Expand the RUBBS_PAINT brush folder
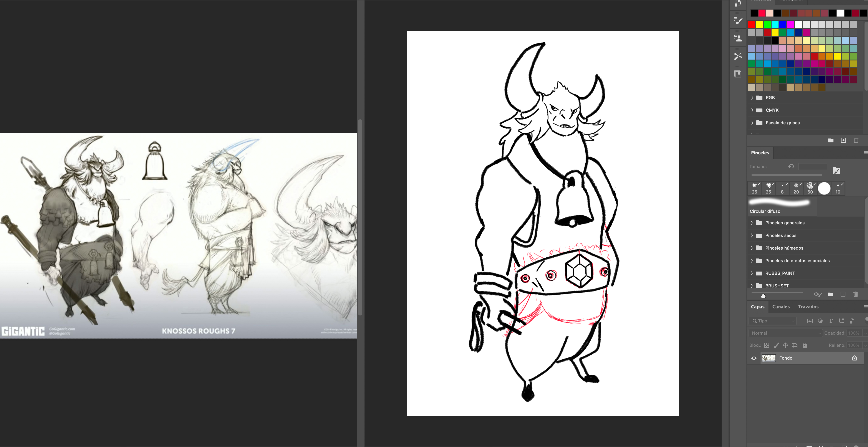 pos(752,273)
